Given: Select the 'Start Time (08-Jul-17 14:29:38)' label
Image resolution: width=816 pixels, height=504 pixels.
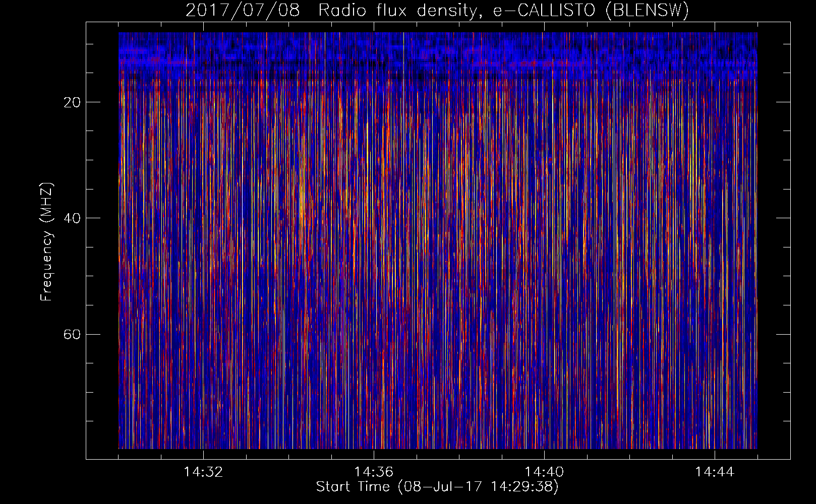Looking at the screenshot, I should [x=437, y=487].
